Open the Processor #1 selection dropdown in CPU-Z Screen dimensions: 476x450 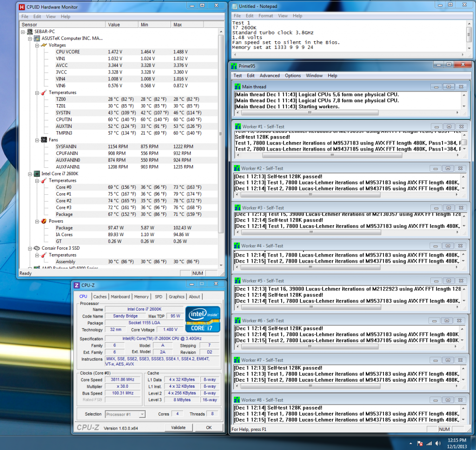click(125, 414)
